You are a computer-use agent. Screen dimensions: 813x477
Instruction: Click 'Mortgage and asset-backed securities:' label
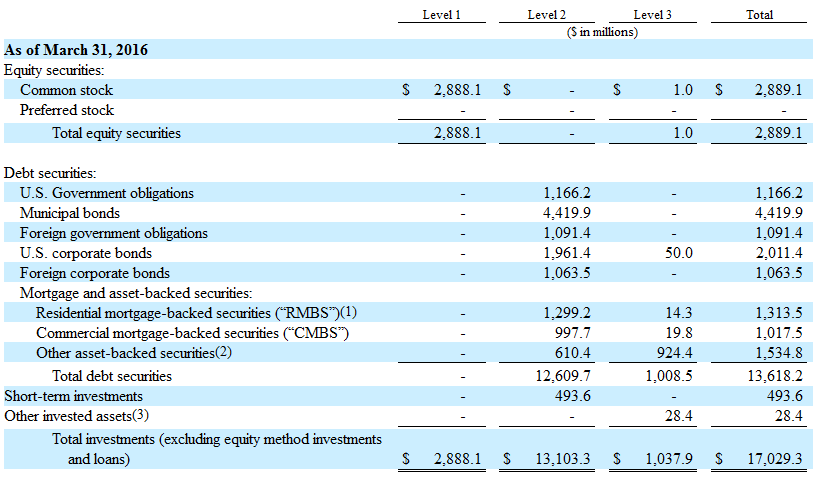(136, 293)
